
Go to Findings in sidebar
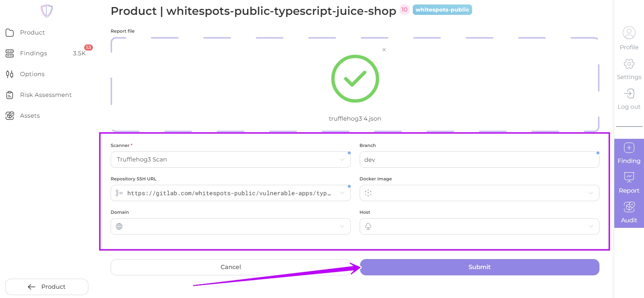(33, 53)
